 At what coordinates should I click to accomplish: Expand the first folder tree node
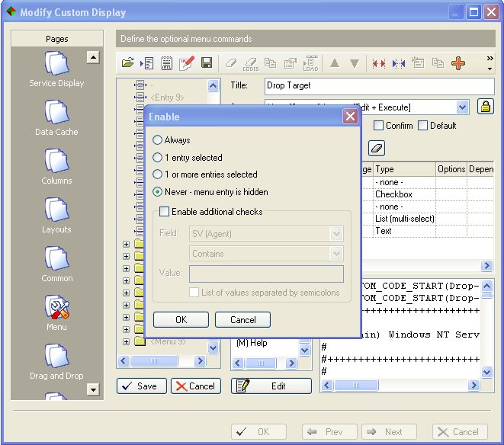click(127, 245)
